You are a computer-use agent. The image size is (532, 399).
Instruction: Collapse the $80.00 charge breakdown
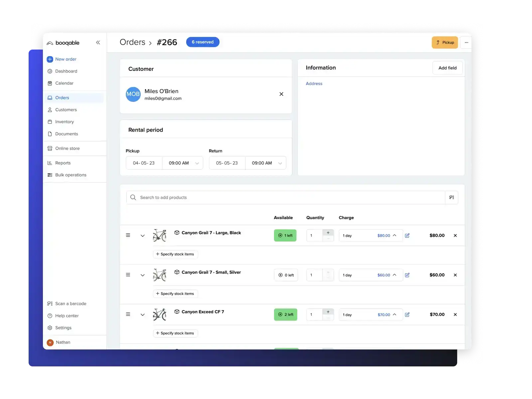pyautogui.click(x=394, y=235)
